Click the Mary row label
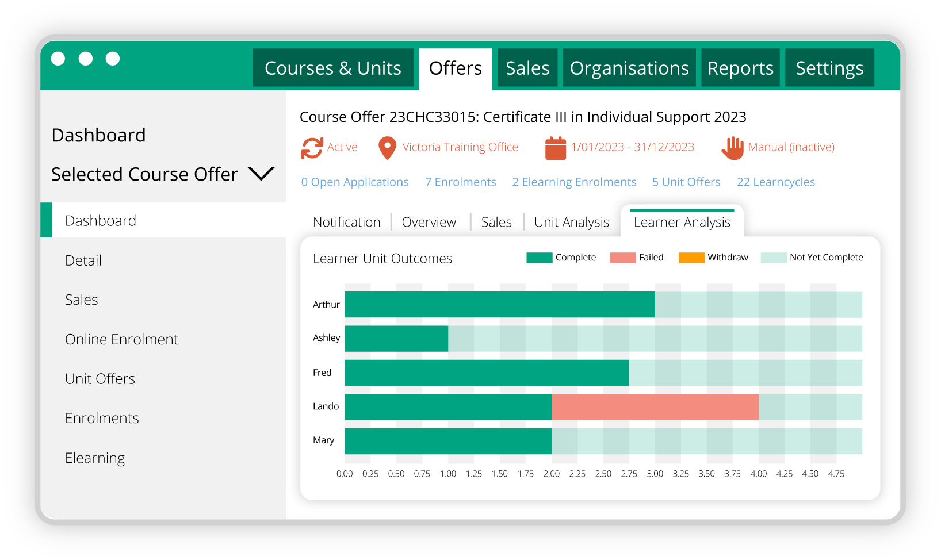The width and height of the screenshot is (941, 560). pos(323,440)
